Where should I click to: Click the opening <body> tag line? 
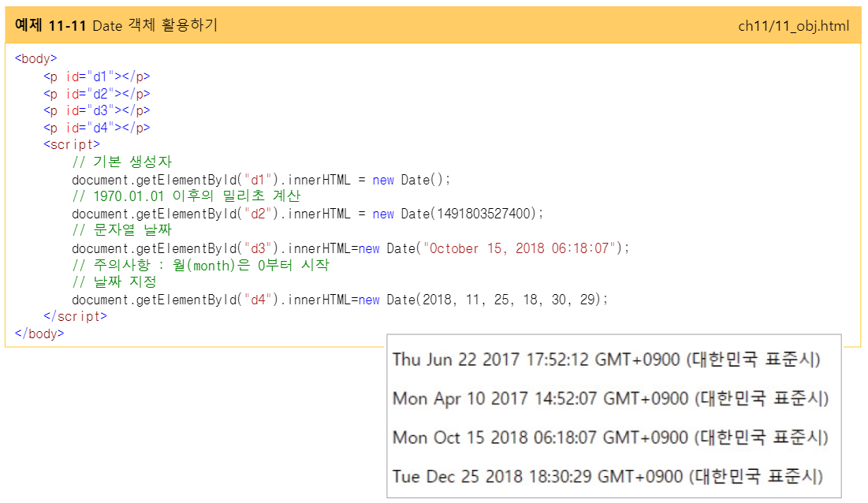point(36,58)
